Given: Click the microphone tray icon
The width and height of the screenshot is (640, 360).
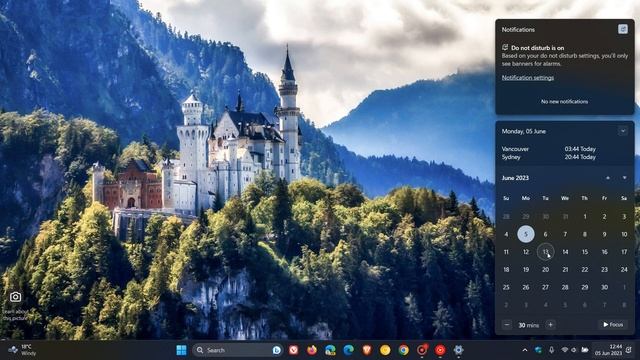Looking at the screenshot, I should (551, 350).
